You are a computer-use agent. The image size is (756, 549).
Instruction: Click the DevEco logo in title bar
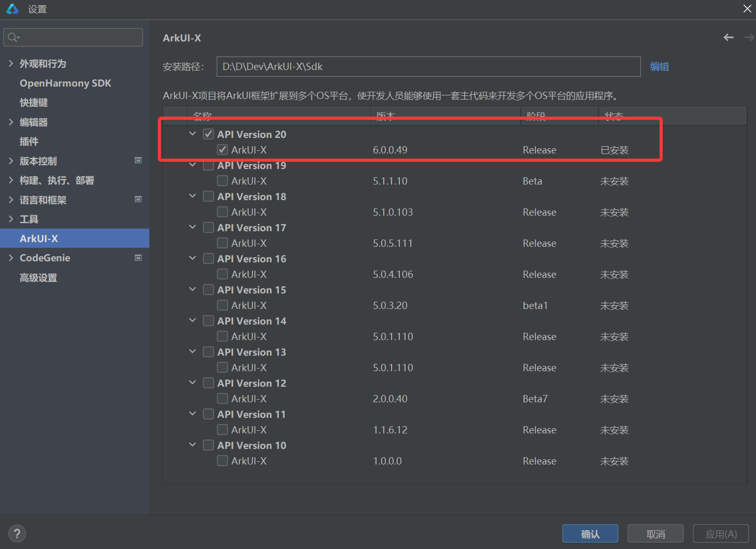(x=12, y=9)
